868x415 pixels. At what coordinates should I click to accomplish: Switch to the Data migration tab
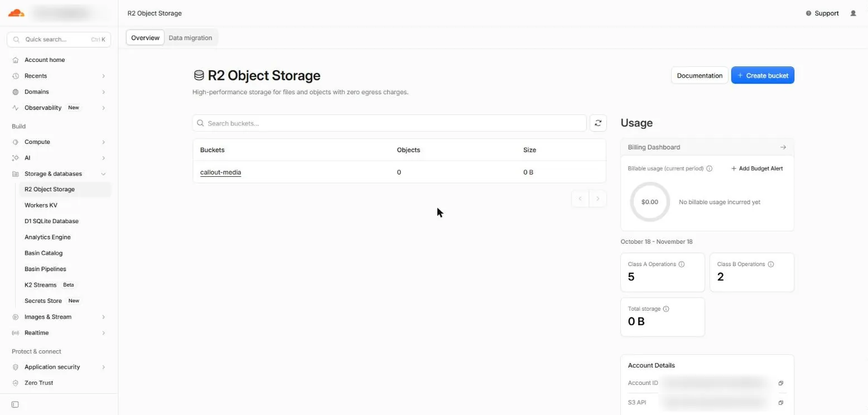pyautogui.click(x=190, y=38)
